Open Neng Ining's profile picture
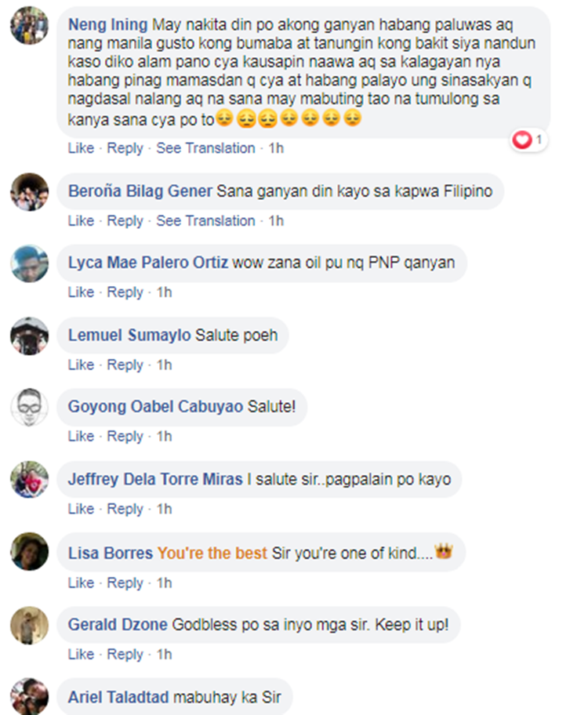Viewport: 588px width, 715px height. coord(29,25)
